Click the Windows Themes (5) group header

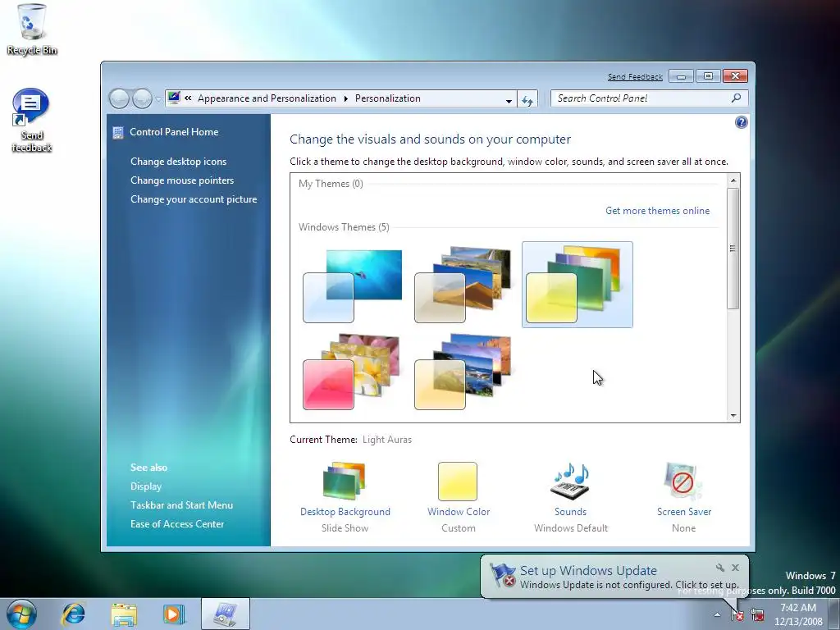pos(344,226)
